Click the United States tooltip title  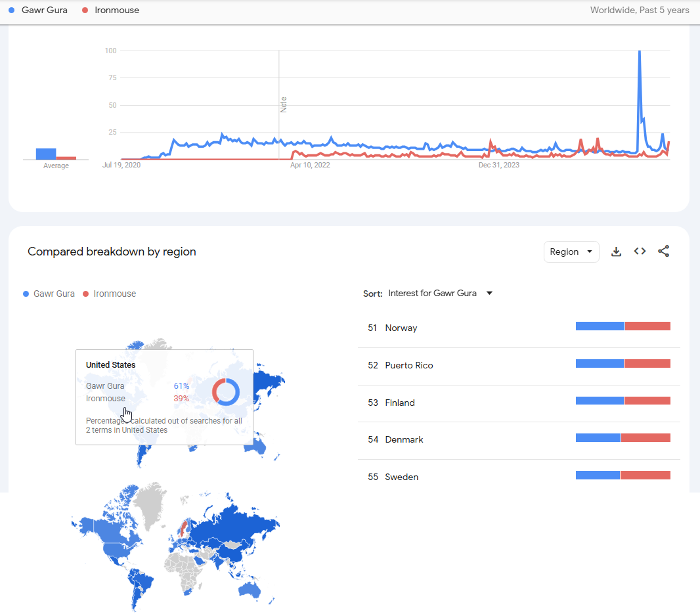click(111, 364)
